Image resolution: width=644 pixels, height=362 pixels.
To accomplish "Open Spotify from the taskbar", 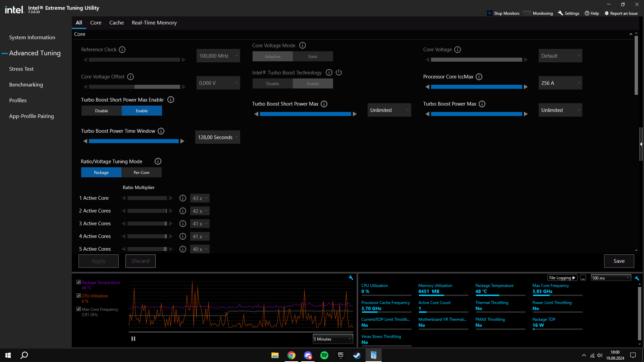I will click(x=324, y=355).
